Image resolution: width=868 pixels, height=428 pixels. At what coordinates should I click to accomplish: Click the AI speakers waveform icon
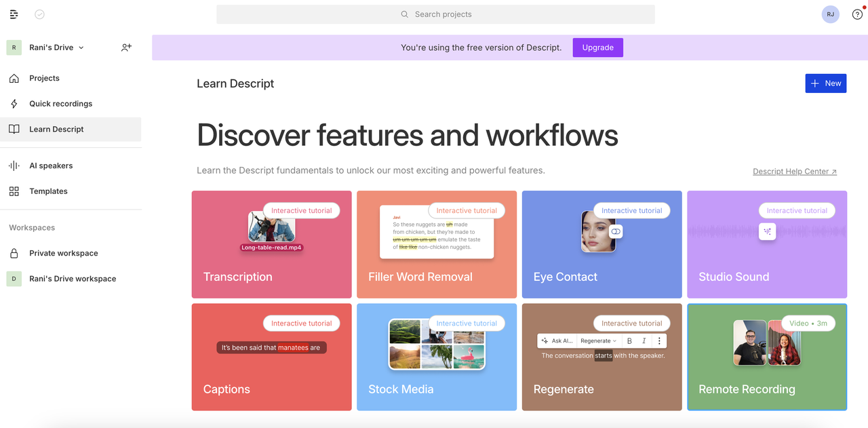coord(14,166)
